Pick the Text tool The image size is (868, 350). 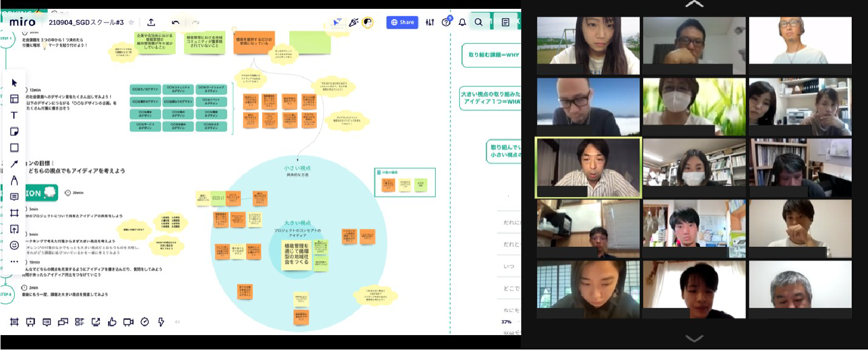click(14, 115)
